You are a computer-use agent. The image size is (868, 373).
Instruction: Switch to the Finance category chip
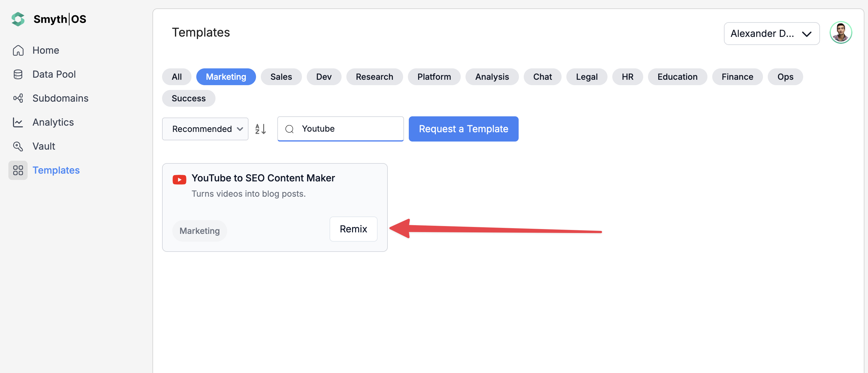pyautogui.click(x=737, y=77)
